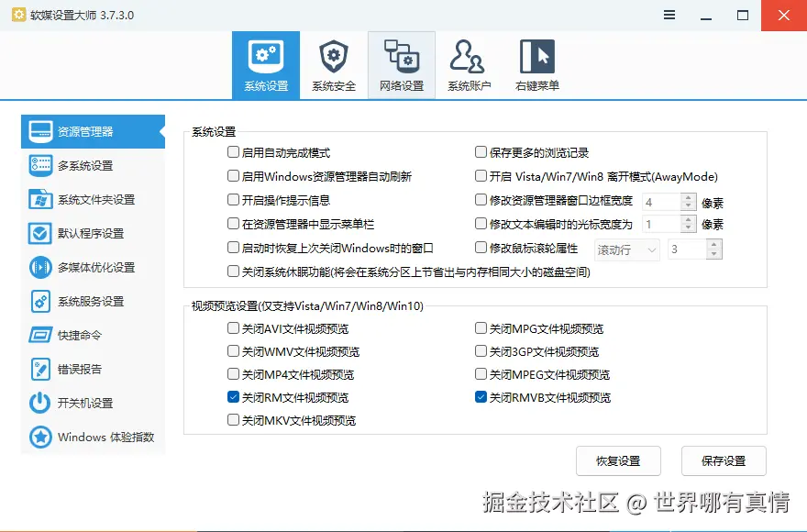The image size is (807, 532).
Task: Click the Windows 体验指数 star icon
Action: pyautogui.click(x=40, y=438)
